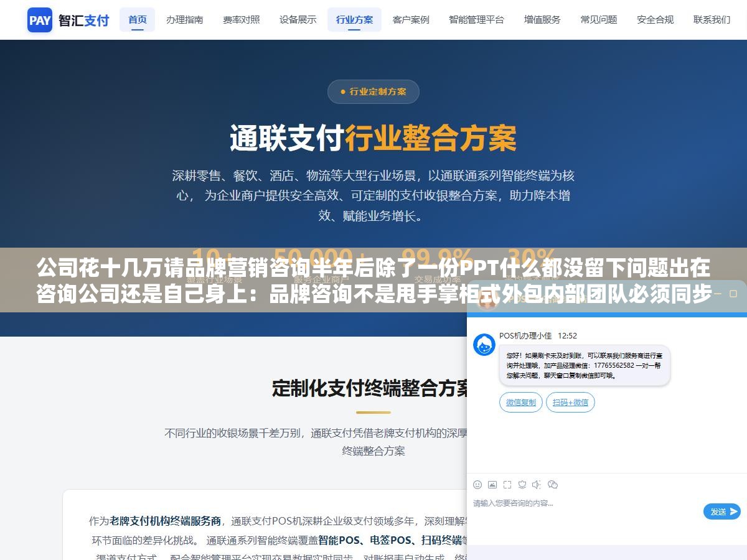Click the 微信复制 button in chat
This screenshot has width=747, height=560.
tap(521, 402)
